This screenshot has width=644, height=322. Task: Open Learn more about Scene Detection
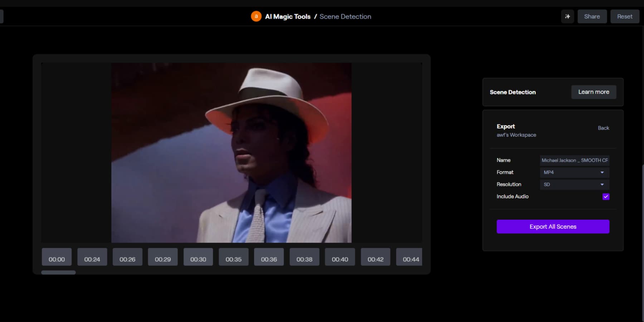[594, 92]
